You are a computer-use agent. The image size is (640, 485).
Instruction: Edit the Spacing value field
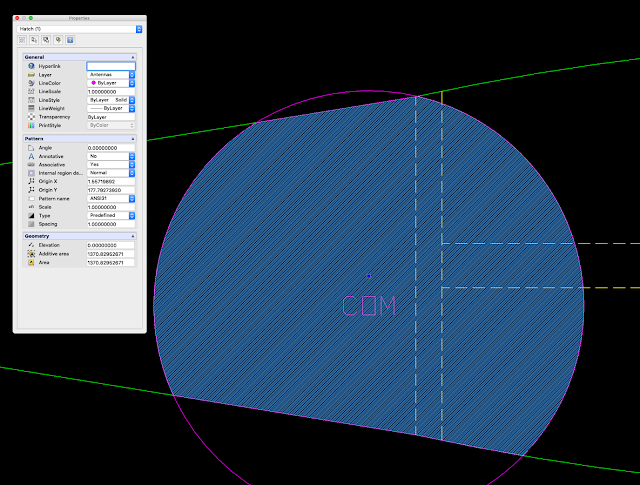111,224
